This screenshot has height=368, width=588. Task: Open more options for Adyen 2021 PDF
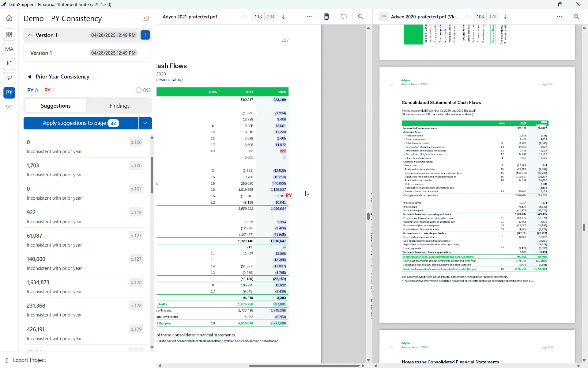309,17
